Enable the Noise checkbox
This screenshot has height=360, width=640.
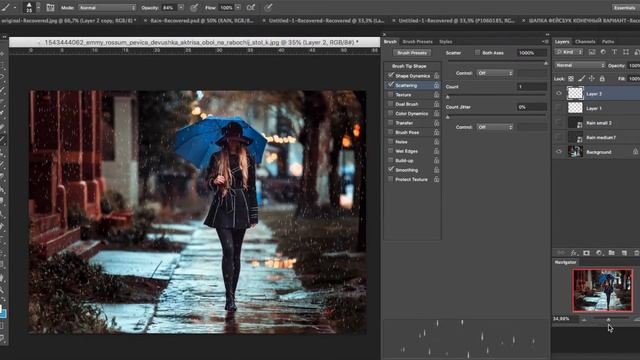coord(391,141)
